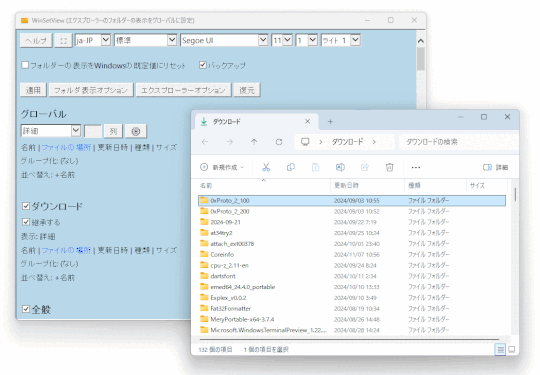Click the Cut scissors icon in Explorer
Image resolution: width=540 pixels, height=375 pixels.
266,167
